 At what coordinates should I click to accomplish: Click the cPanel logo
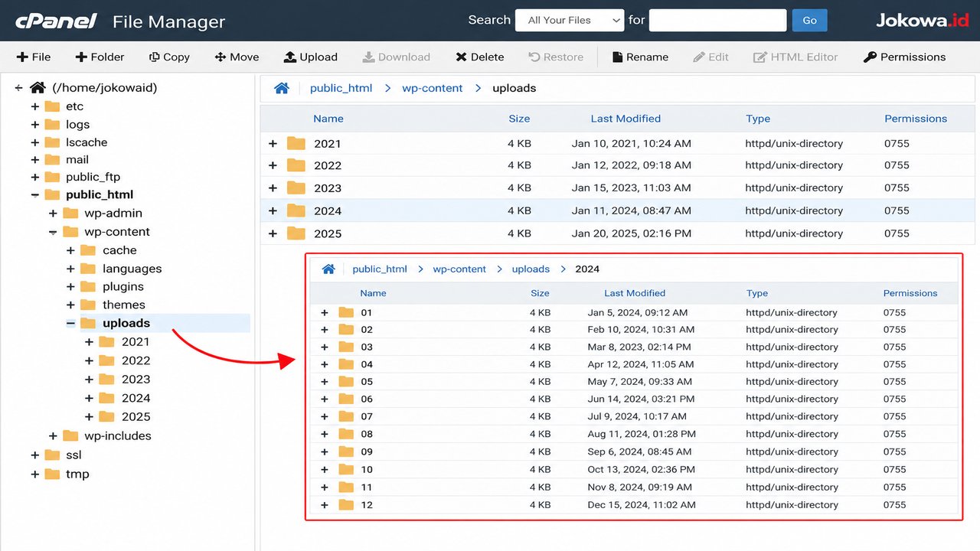(56, 21)
